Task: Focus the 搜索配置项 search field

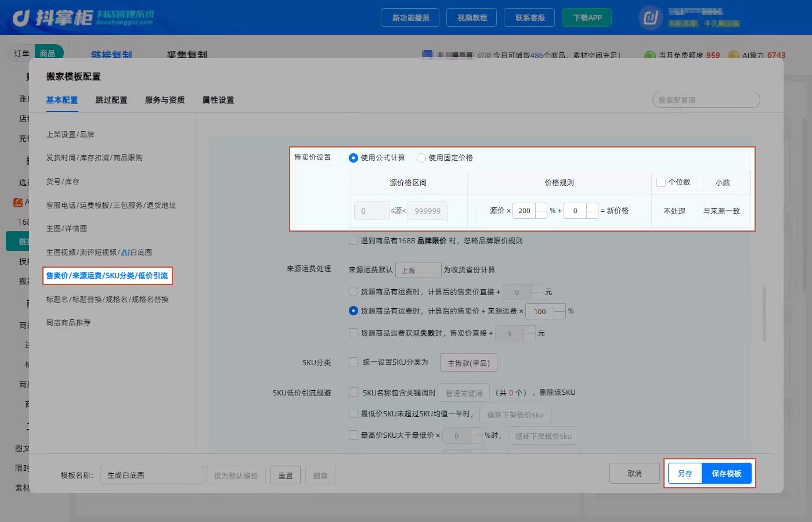Action: [x=706, y=100]
